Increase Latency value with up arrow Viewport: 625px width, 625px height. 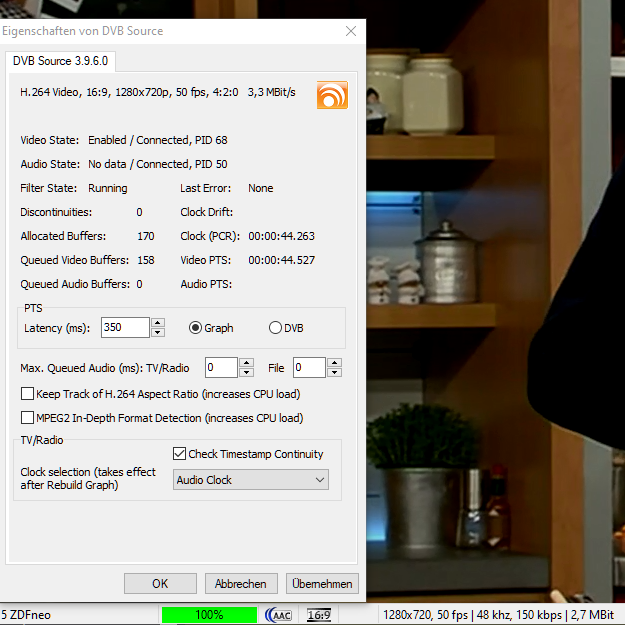(x=158, y=323)
